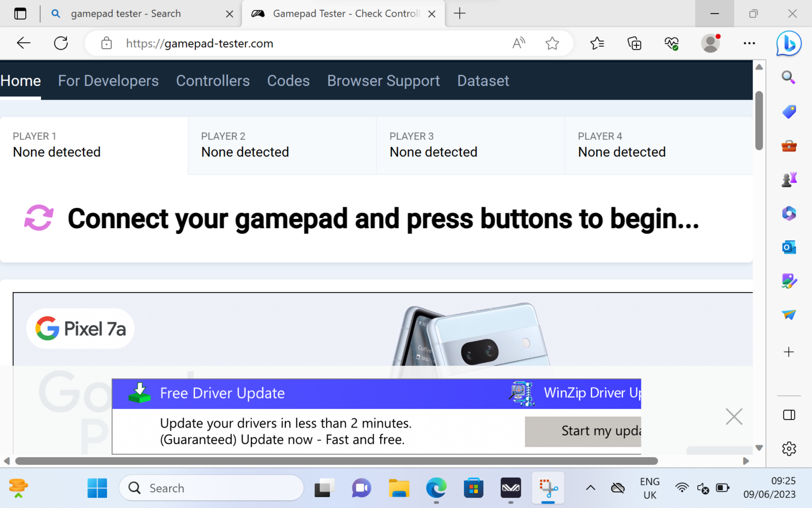812x508 pixels.
Task: Open Edge sidebar settings
Action: pyautogui.click(x=789, y=449)
